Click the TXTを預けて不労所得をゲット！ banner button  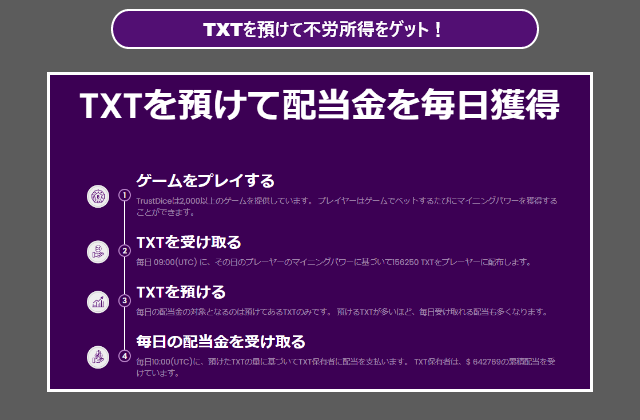coord(322,29)
